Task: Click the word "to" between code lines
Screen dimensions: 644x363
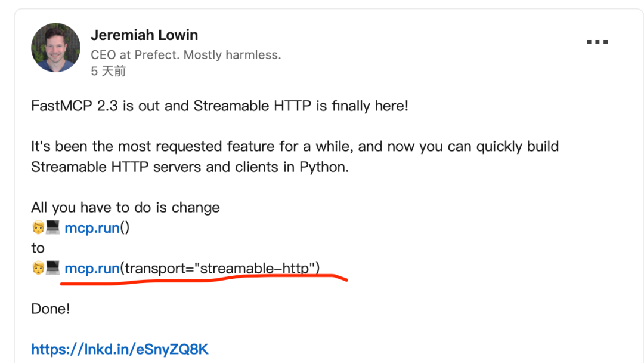Action: point(38,248)
